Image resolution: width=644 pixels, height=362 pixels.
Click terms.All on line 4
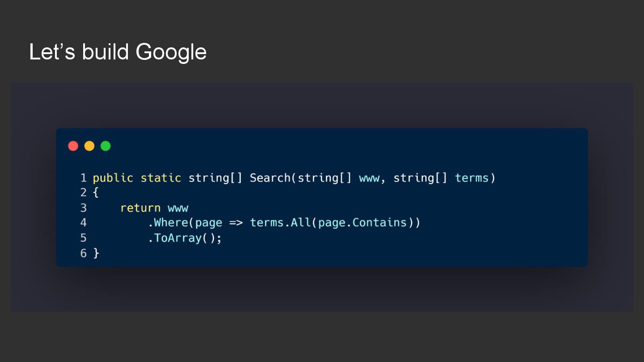tap(280, 223)
